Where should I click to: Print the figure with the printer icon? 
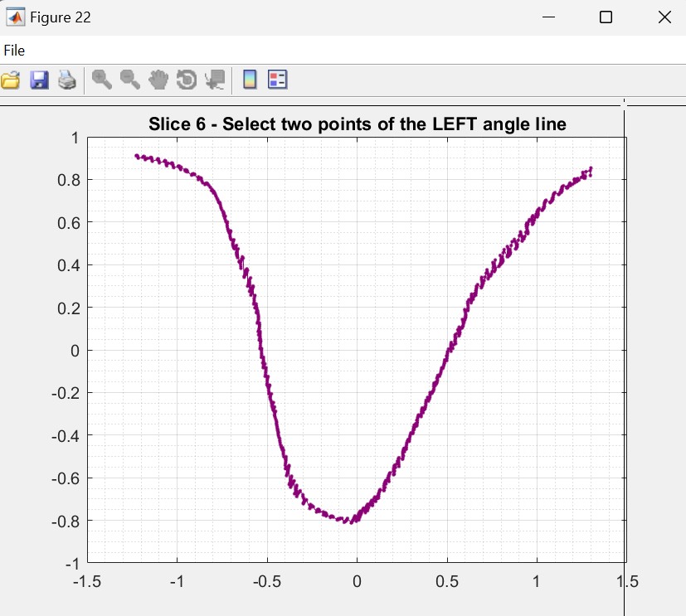pyautogui.click(x=67, y=80)
